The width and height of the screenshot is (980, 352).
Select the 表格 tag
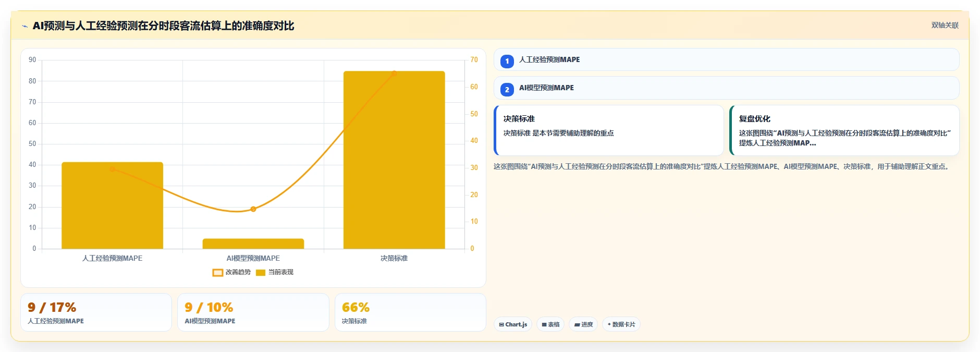point(550,324)
